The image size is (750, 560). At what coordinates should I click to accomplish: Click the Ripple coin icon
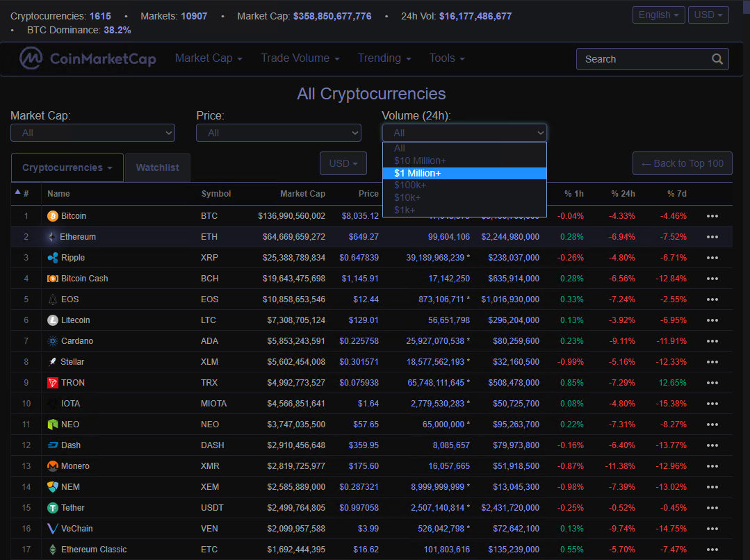pyautogui.click(x=53, y=258)
